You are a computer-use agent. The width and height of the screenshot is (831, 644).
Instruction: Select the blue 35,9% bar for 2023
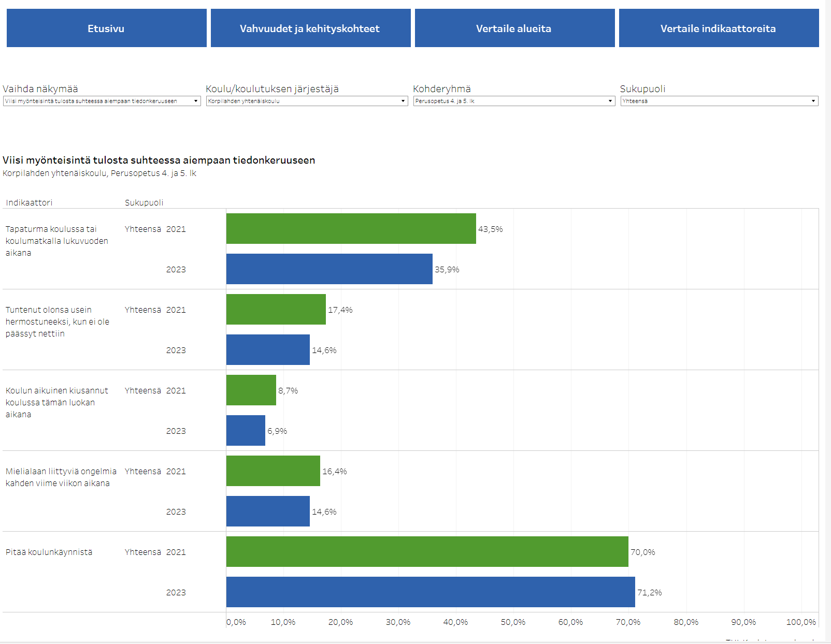(329, 269)
